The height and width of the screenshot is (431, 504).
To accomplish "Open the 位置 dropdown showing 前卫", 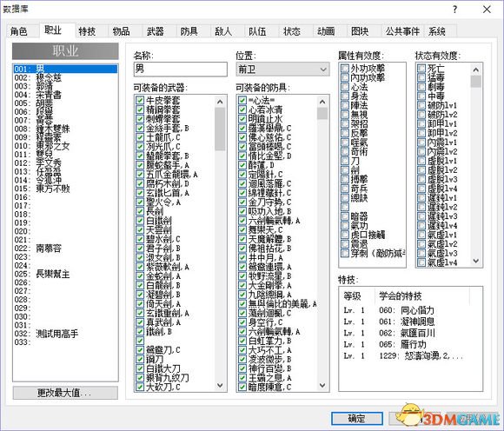I will (282, 70).
